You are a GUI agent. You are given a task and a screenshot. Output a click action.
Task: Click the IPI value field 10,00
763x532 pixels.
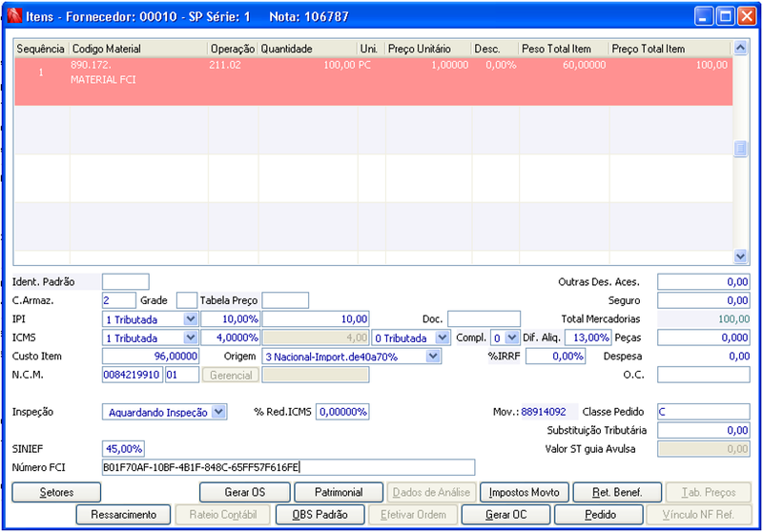coord(316,319)
